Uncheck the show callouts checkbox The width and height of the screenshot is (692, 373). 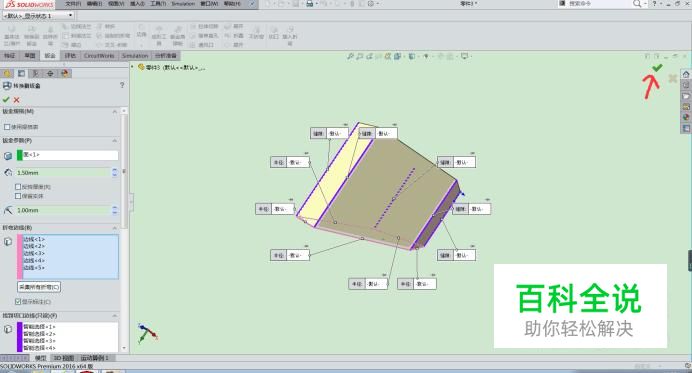coord(18,302)
